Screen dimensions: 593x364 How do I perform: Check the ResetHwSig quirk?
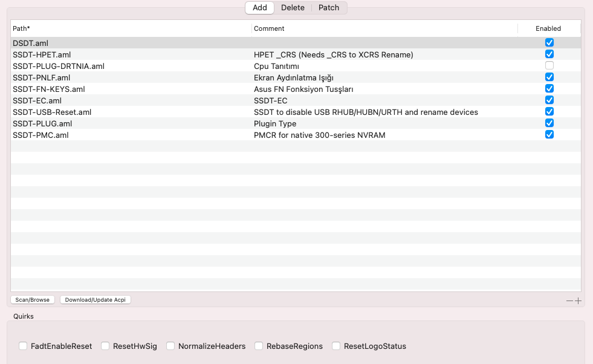105,346
